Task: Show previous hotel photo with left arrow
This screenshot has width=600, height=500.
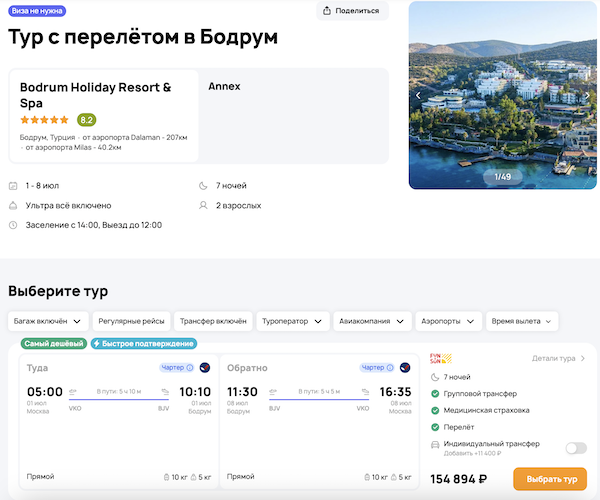Action: (419, 96)
